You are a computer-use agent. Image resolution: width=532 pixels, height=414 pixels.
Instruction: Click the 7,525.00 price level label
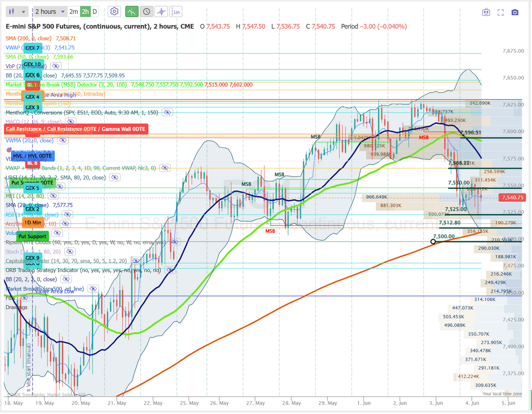(455, 209)
